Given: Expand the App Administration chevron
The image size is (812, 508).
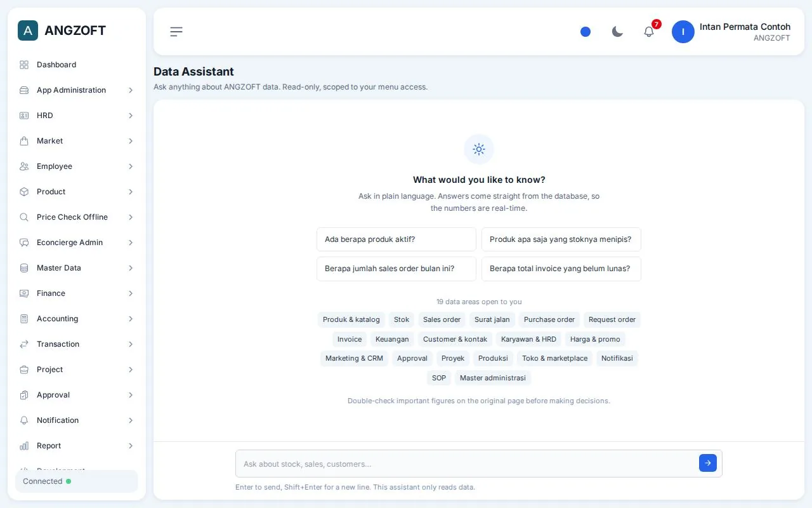Looking at the screenshot, I should click(131, 90).
